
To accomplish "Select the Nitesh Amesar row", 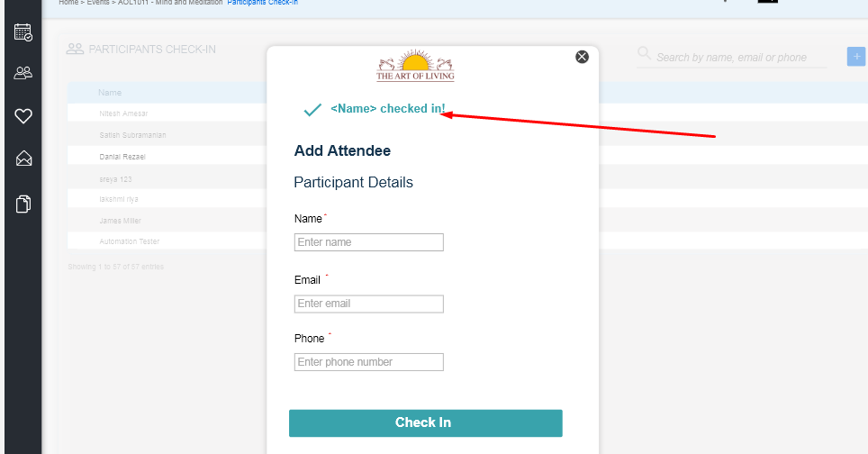I will coord(167,113).
